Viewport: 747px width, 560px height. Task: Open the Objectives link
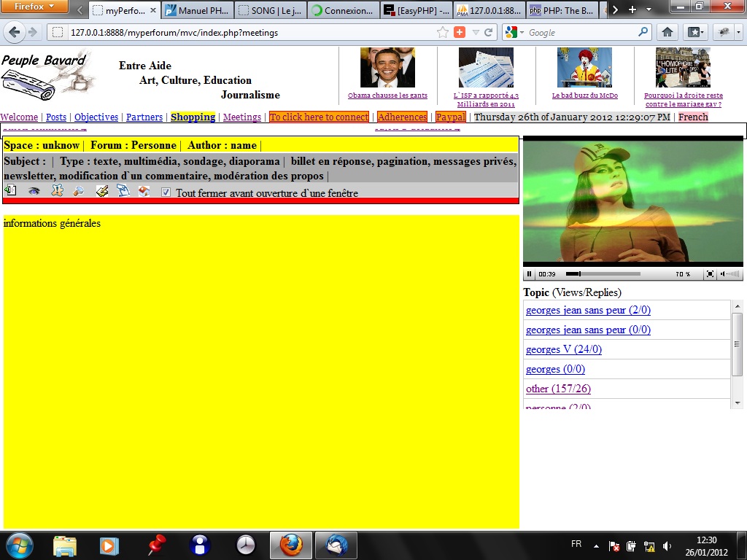coord(96,117)
